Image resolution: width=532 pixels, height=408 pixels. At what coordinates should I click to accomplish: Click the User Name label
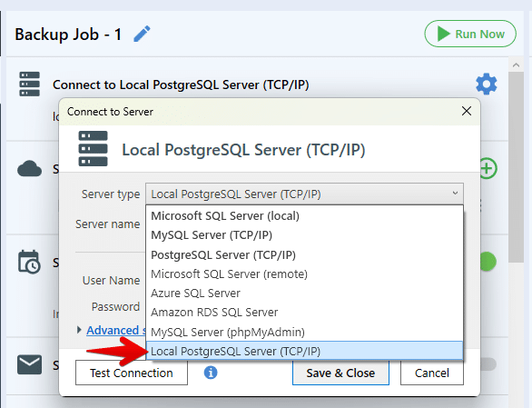click(x=111, y=281)
